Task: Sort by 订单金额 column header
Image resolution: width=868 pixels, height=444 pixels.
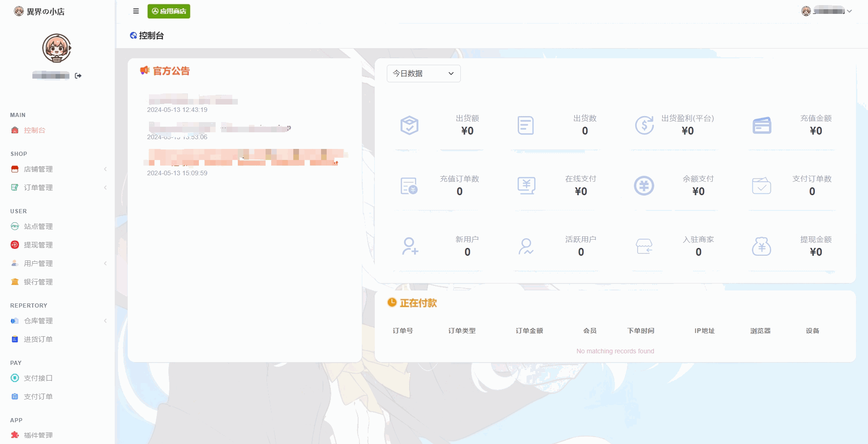Action: tap(529, 331)
